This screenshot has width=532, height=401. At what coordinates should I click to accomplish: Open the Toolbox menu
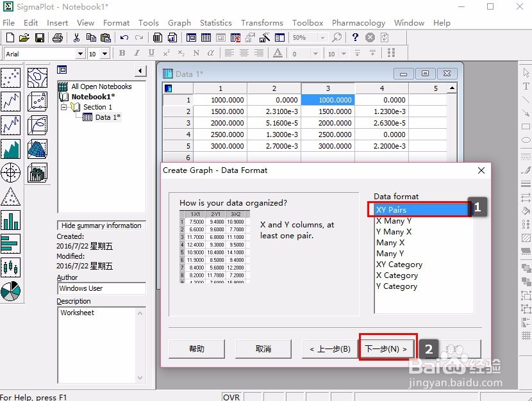(308, 22)
